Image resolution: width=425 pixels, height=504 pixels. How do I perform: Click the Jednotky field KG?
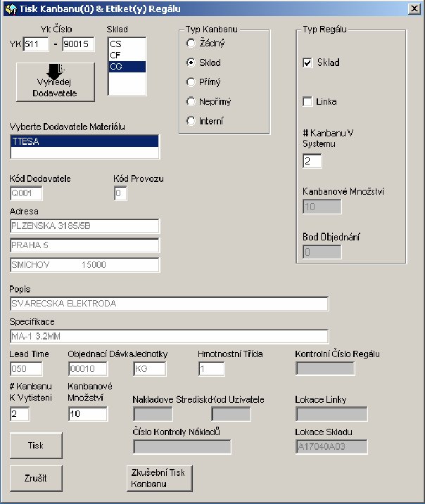[150, 368]
